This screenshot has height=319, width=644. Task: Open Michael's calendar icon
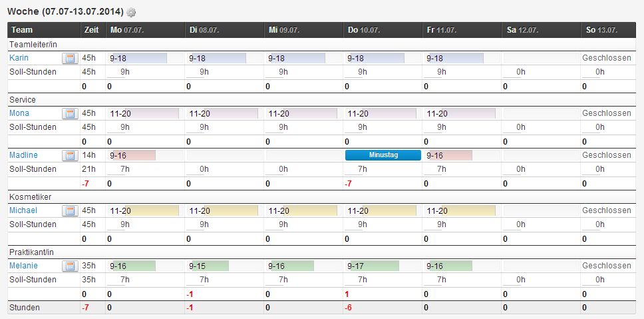71,210
